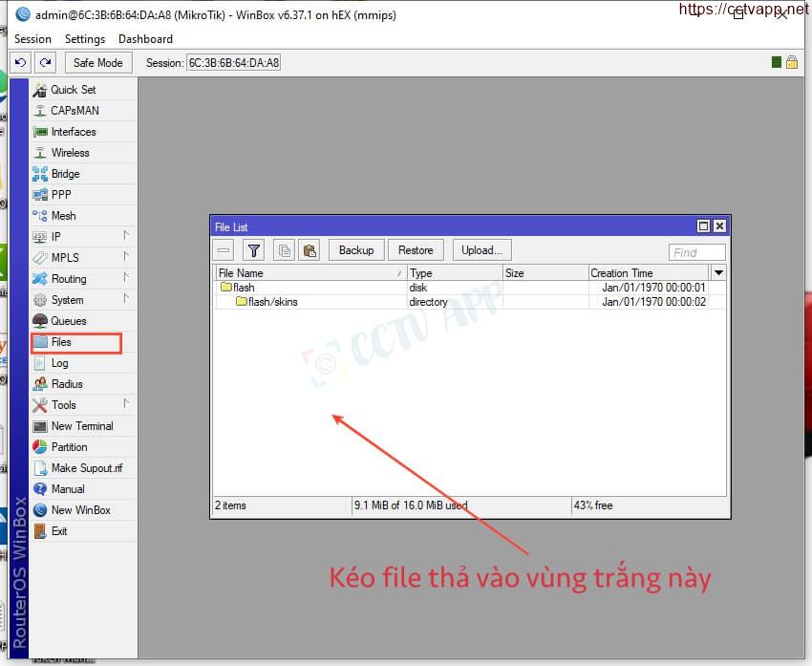Click the Upload... button
The image size is (812, 666).
pyautogui.click(x=481, y=250)
